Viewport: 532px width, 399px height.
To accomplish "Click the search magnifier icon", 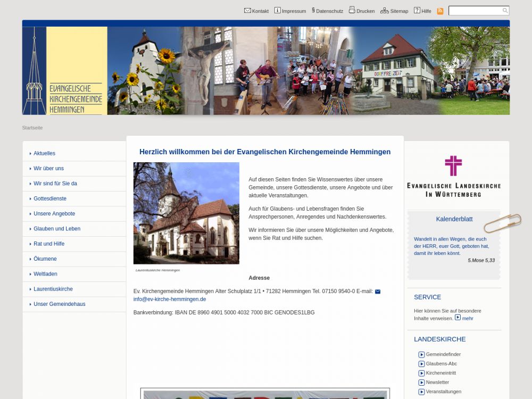I will tap(505, 11).
